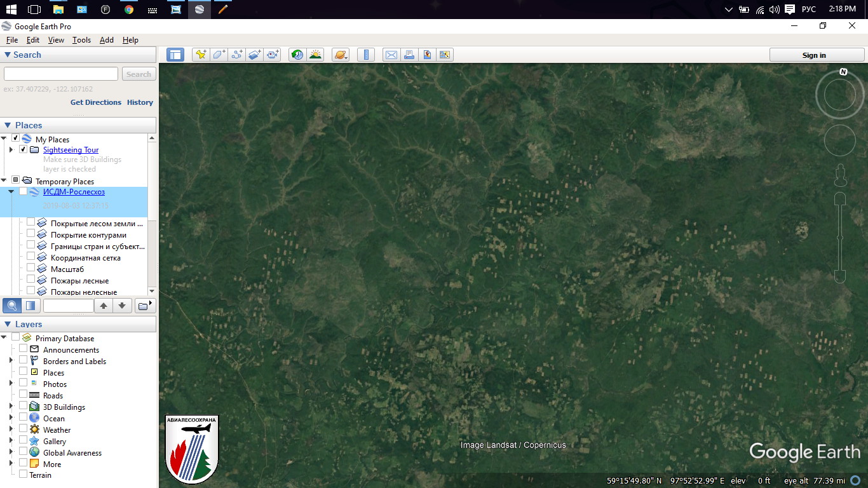
Task: Open the Edit menu
Action: pos(33,40)
